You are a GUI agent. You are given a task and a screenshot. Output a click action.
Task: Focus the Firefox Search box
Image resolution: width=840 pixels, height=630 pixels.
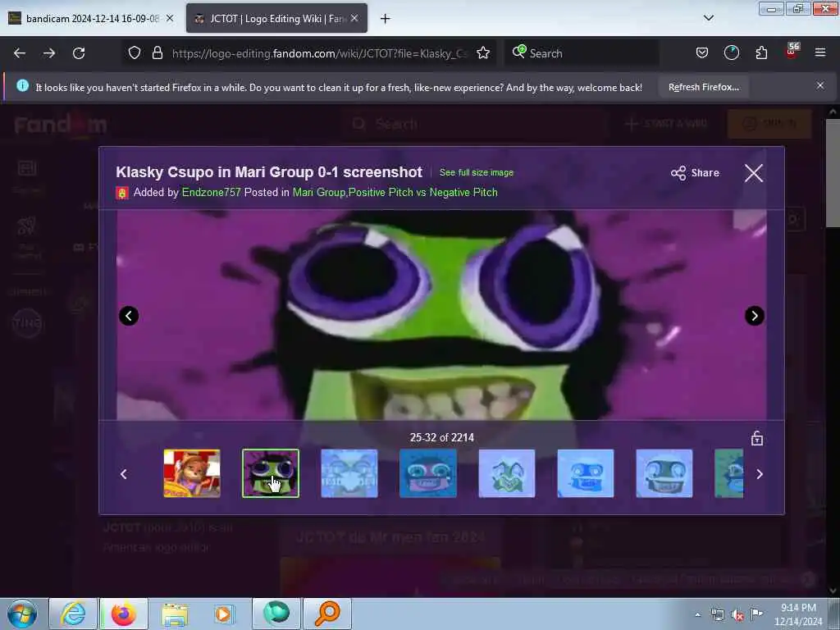click(x=582, y=53)
